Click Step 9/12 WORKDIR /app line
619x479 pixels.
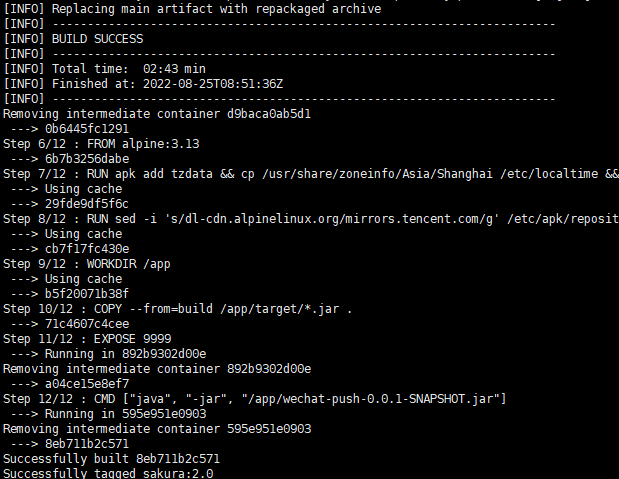(x=87, y=264)
